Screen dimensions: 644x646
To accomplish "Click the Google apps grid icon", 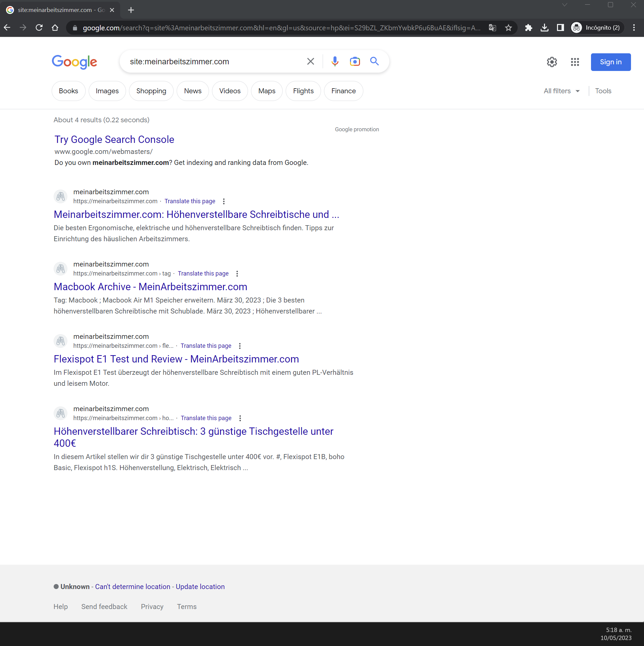I will pyautogui.click(x=576, y=61).
